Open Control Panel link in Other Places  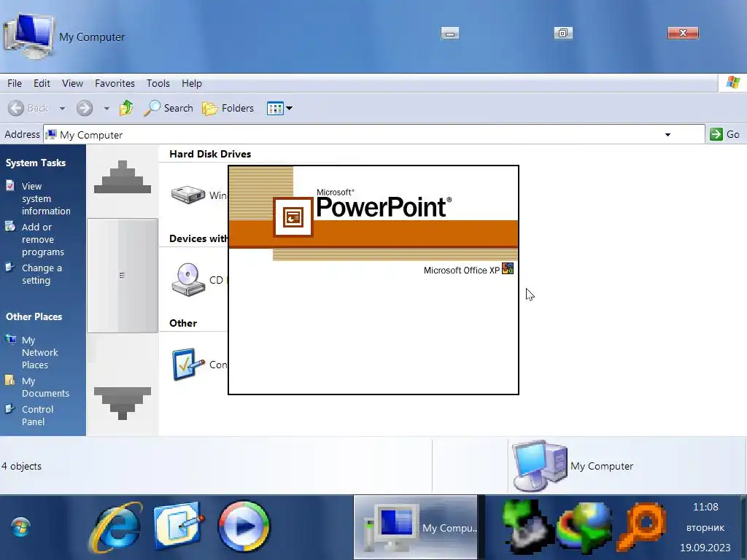(37, 416)
